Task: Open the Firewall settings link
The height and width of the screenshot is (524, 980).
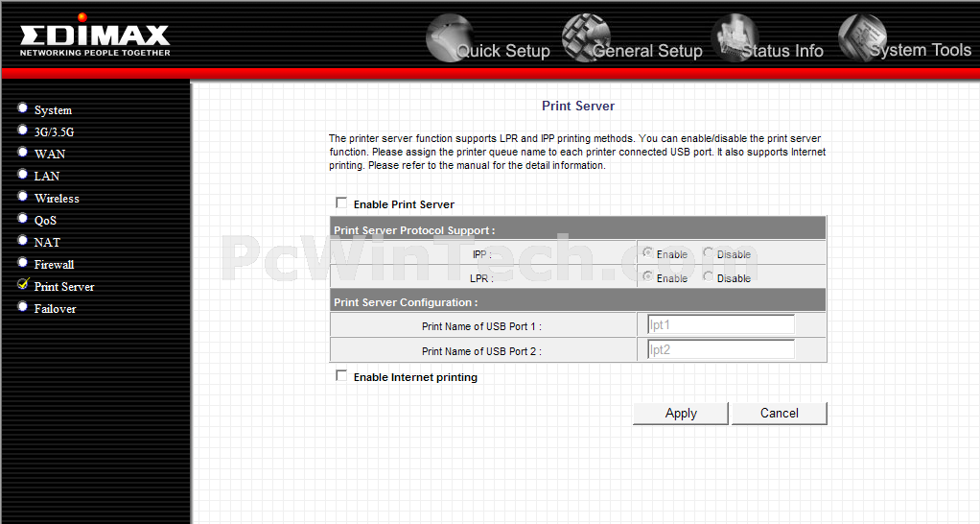Action: [x=55, y=265]
